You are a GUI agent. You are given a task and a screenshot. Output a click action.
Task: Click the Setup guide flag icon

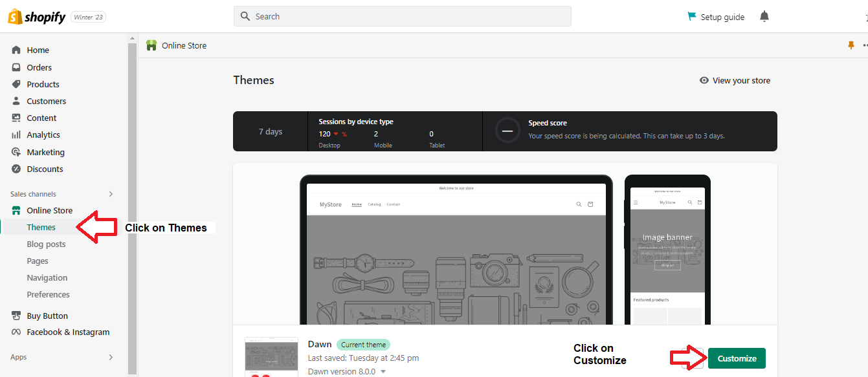click(x=692, y=16)
